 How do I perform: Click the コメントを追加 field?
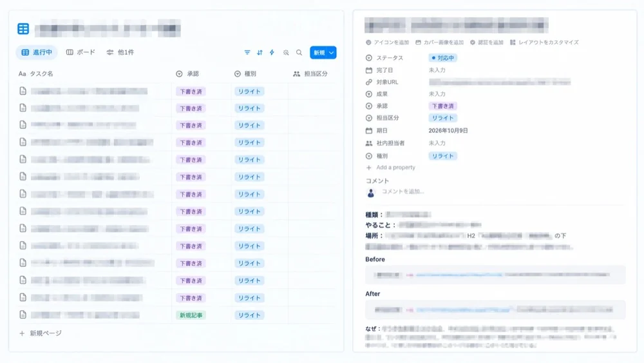tap(403, 191)
